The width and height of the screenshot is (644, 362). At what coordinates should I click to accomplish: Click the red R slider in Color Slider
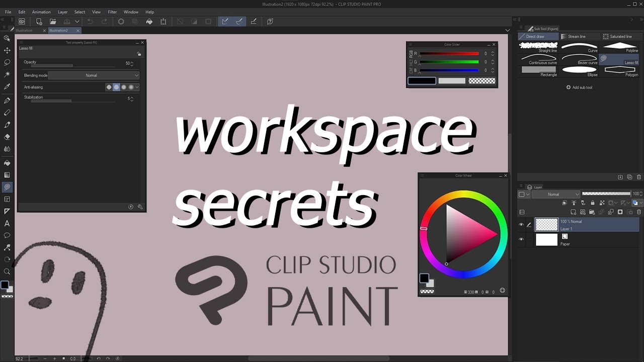tap(449, 53)
